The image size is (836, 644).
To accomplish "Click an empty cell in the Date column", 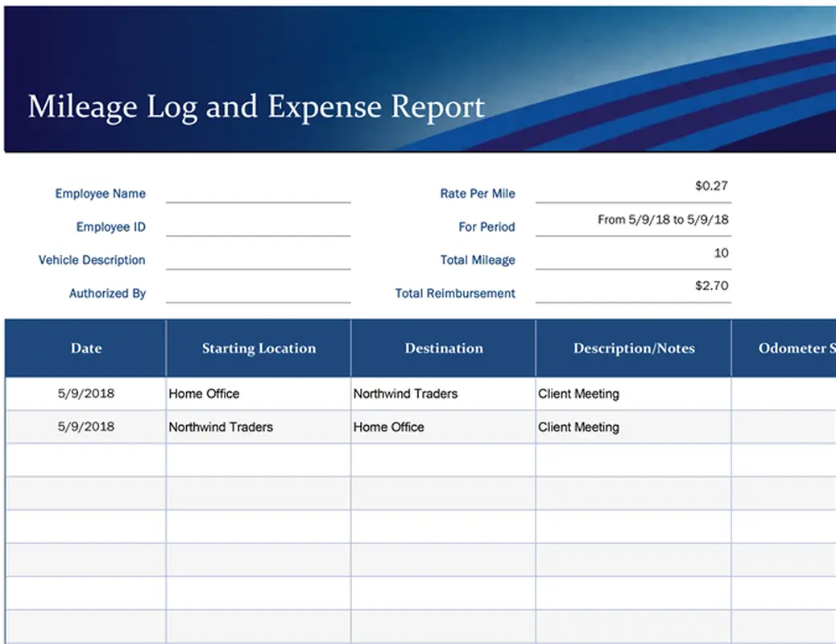I will tap(85, 460).
